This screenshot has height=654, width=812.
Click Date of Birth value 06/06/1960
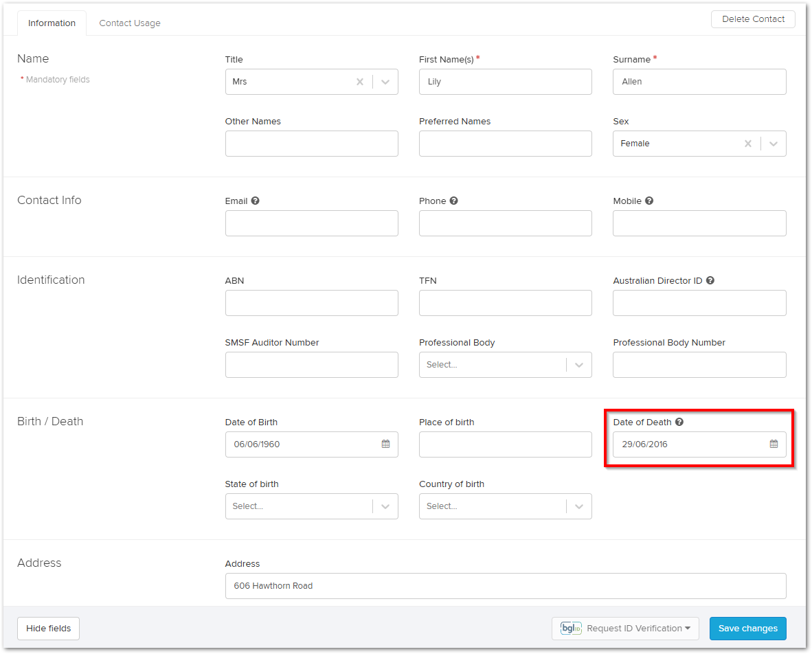[257, 444]
